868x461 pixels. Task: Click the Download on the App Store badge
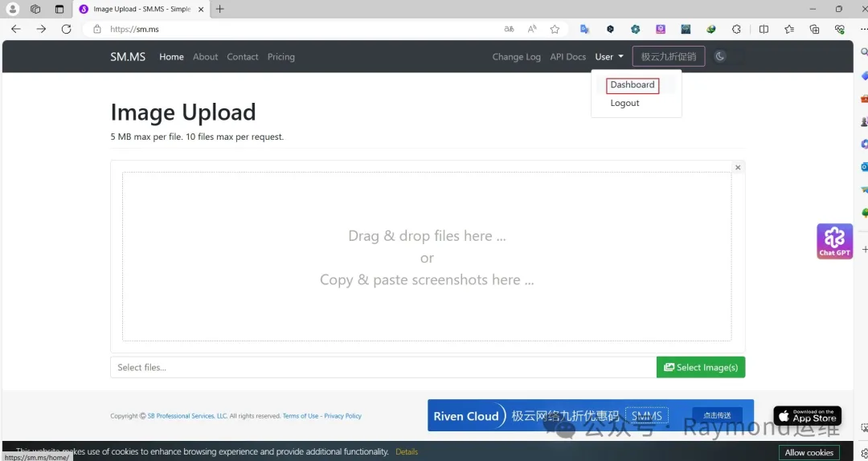(807, 415)
